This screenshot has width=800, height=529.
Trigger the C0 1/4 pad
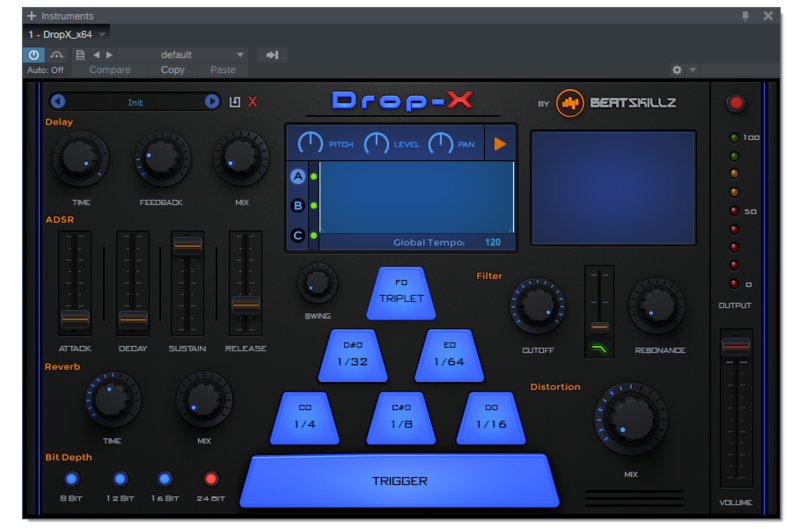click(x=305, y=418)
